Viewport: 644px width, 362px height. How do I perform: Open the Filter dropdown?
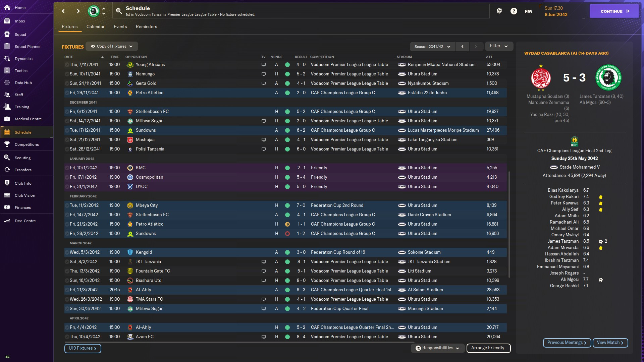pos(499,46)
